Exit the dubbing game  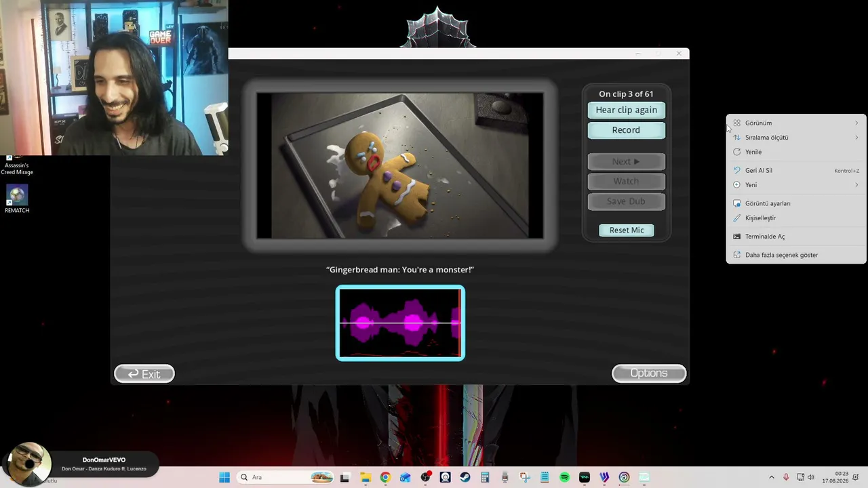pyautogui.click(x=144, y=374)
